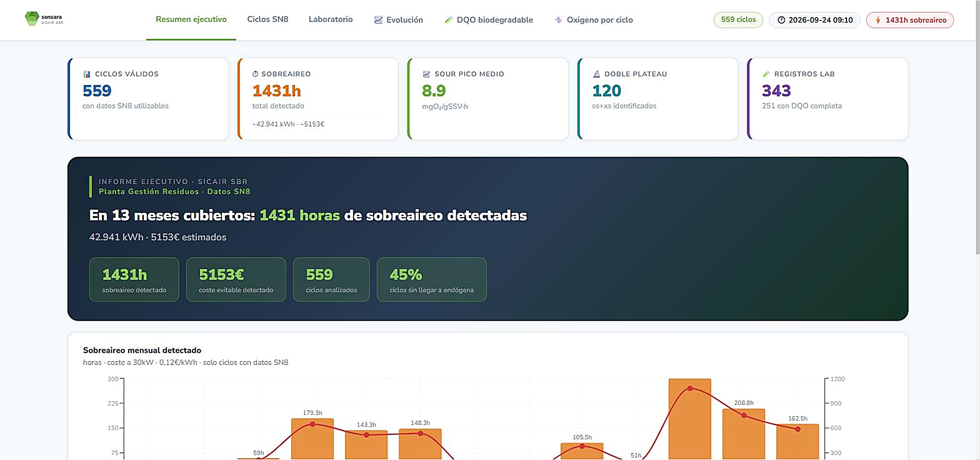Open the Resumen ejecutivo tab
Image resolution: width=980 pixels, height=460 pixels.
click(x=191, y=20)
